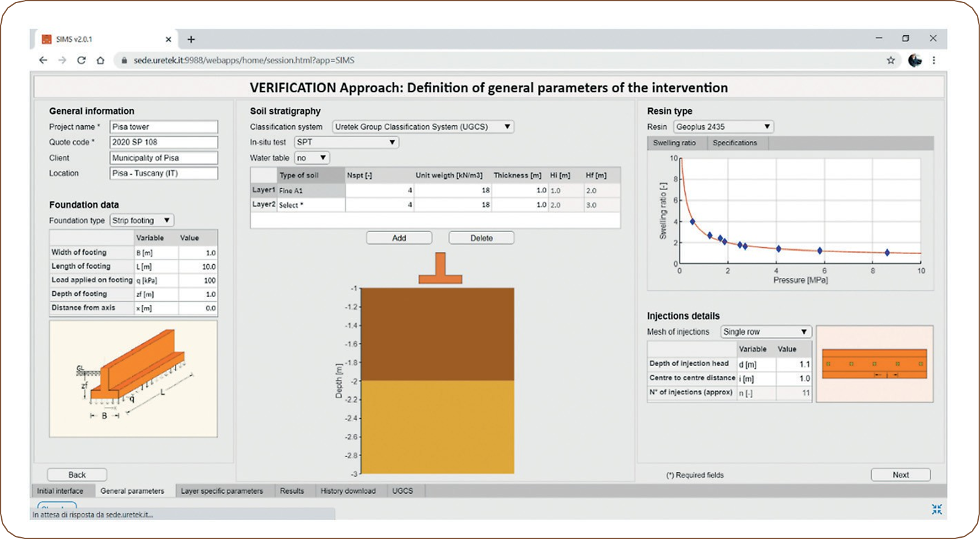This screenshot has width=980, height=539.
Task: Click the collapse arrows icon at bottom right
Action: click(x=937, y=509)
